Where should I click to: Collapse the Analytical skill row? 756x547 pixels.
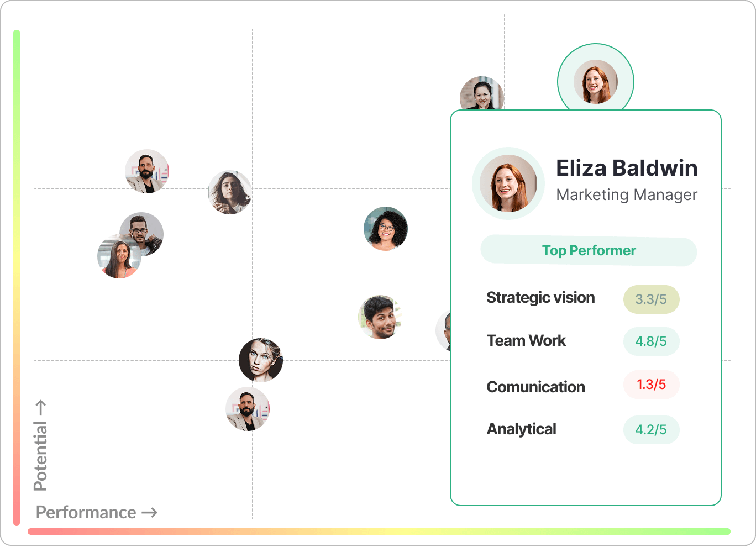(521, 429)
